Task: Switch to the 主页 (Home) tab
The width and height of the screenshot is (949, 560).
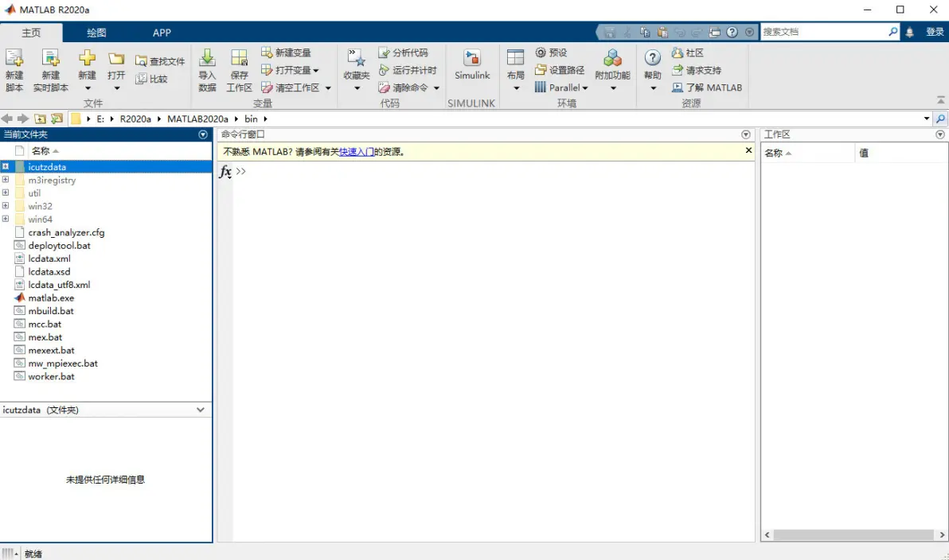Action: pyautogui.click(x=32, y=33)
